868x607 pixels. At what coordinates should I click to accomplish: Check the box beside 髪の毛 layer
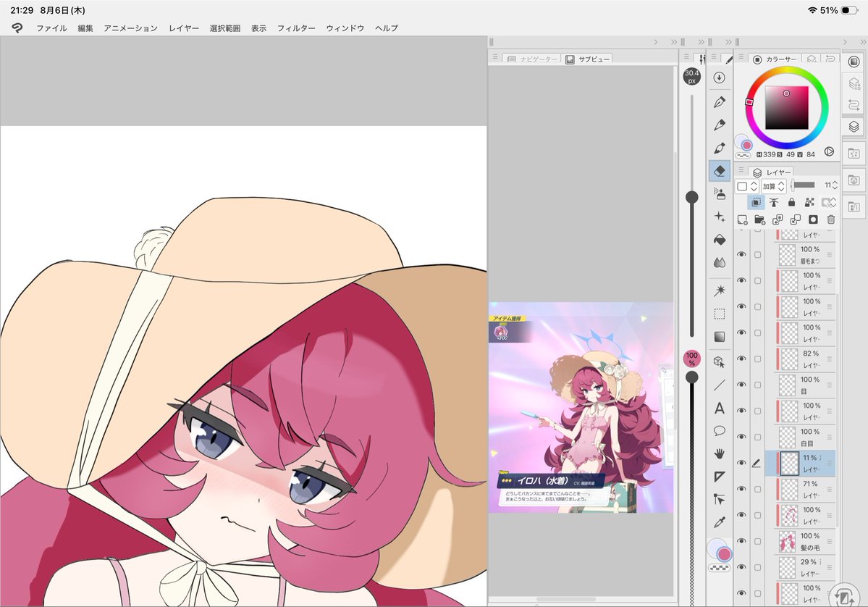coord(757,541)
